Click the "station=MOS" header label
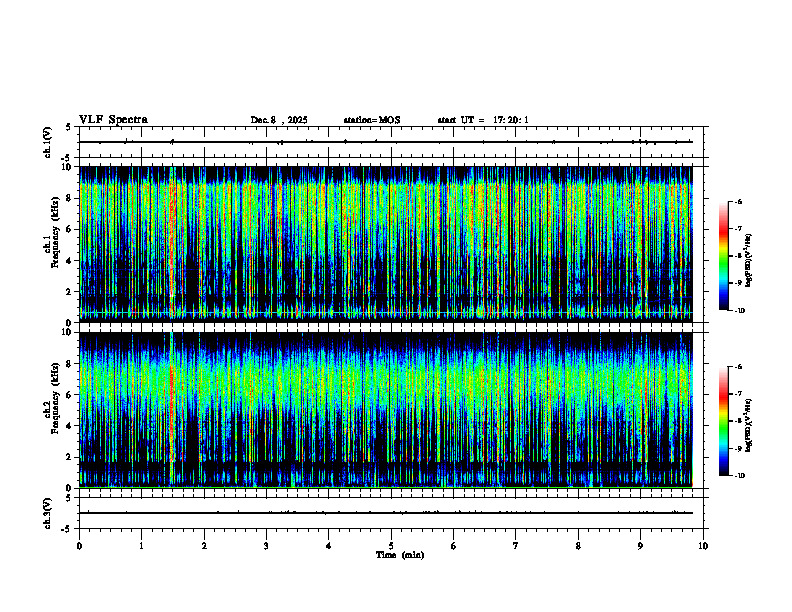 (x=372, y=120)
